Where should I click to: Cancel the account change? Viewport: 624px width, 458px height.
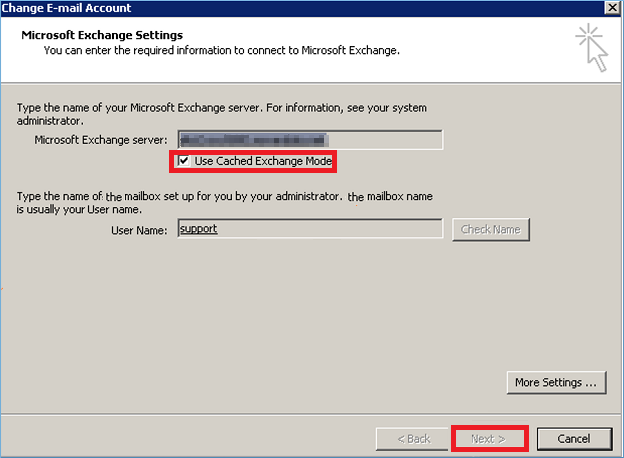click(x=574, y=439)
